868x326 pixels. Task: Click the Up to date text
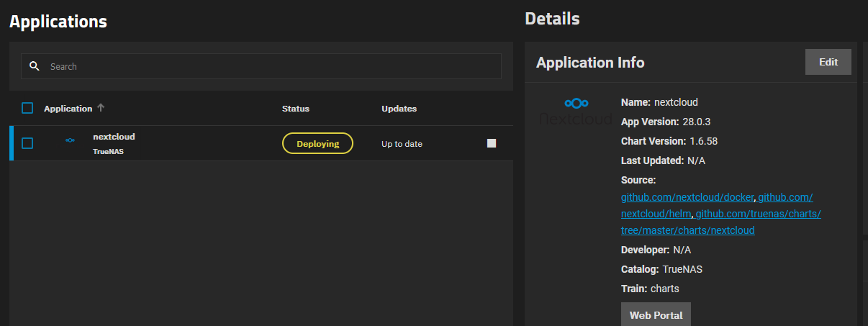click(x=402, y=144)
